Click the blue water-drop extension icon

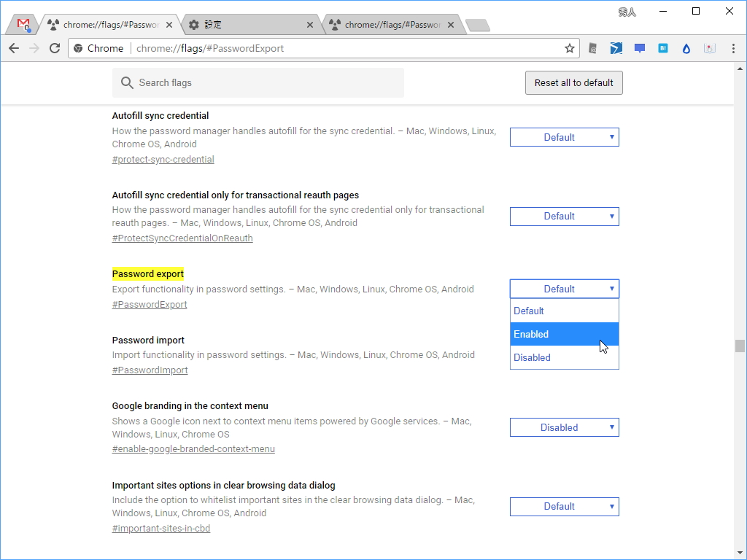[686, 48]
